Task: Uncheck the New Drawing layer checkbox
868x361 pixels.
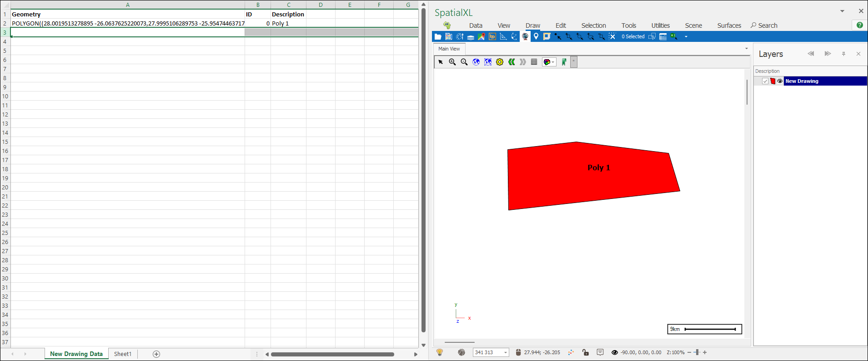Action: [x=765, y=81]
